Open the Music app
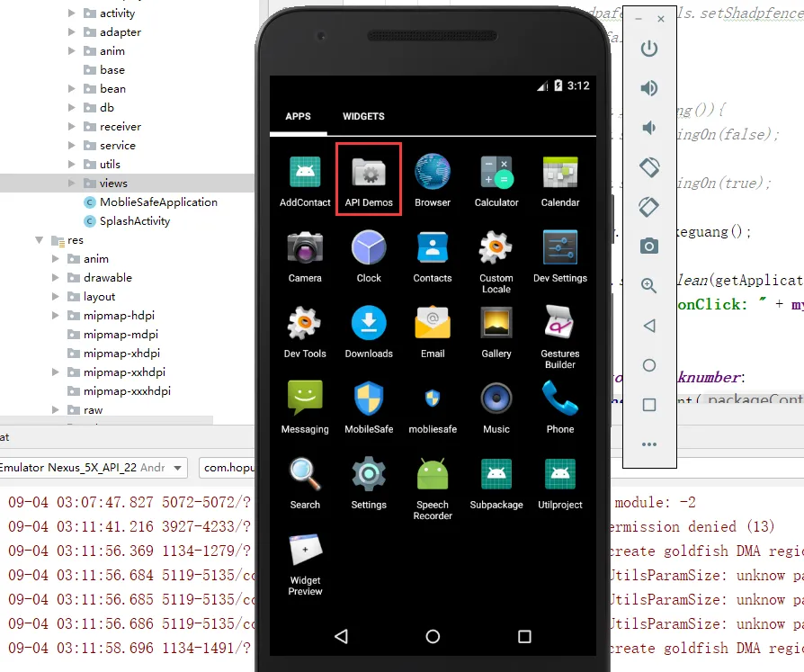 tap(496, 407)
